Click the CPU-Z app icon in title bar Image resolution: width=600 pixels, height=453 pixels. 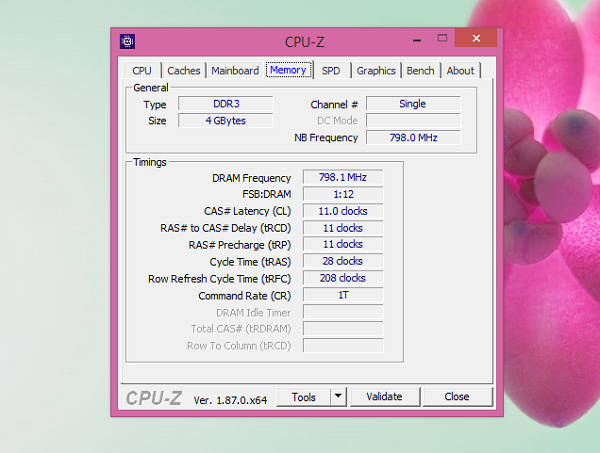[x=127, y=41]
